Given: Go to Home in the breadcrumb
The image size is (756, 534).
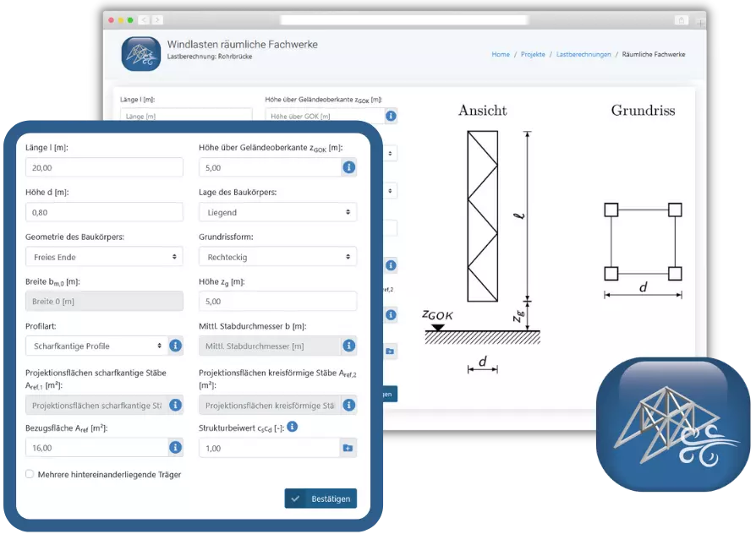Looking at the screenshot, I should coord(501,54).
